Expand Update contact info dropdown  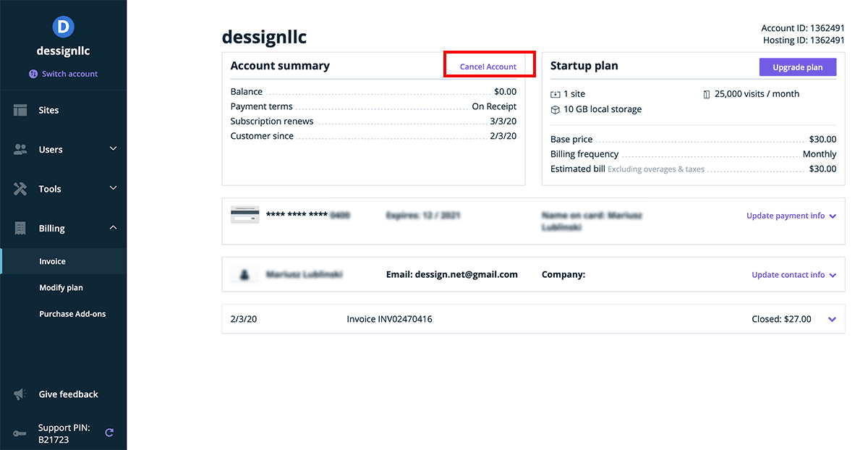pos(833,276)
